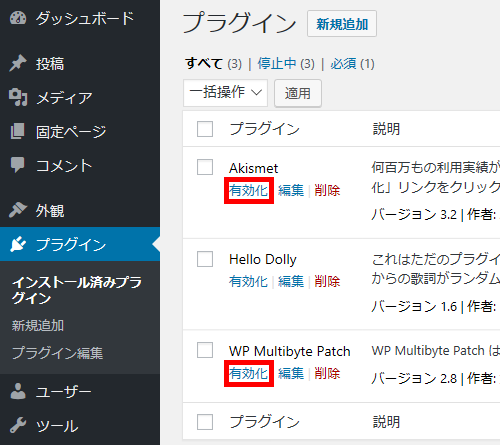Click 削除 for Hello Dolly
Screen dimensions: 500x445
pos(327,281)
